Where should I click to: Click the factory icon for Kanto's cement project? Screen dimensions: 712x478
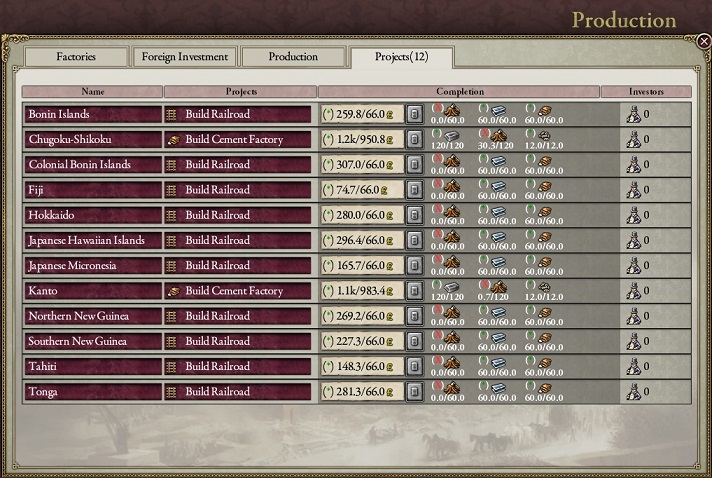coord(173,291)
